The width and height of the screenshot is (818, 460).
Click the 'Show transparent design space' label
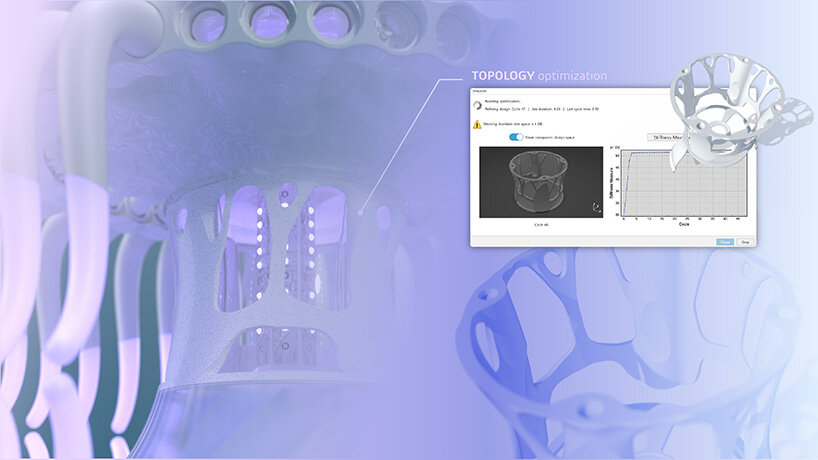[550, 137]
